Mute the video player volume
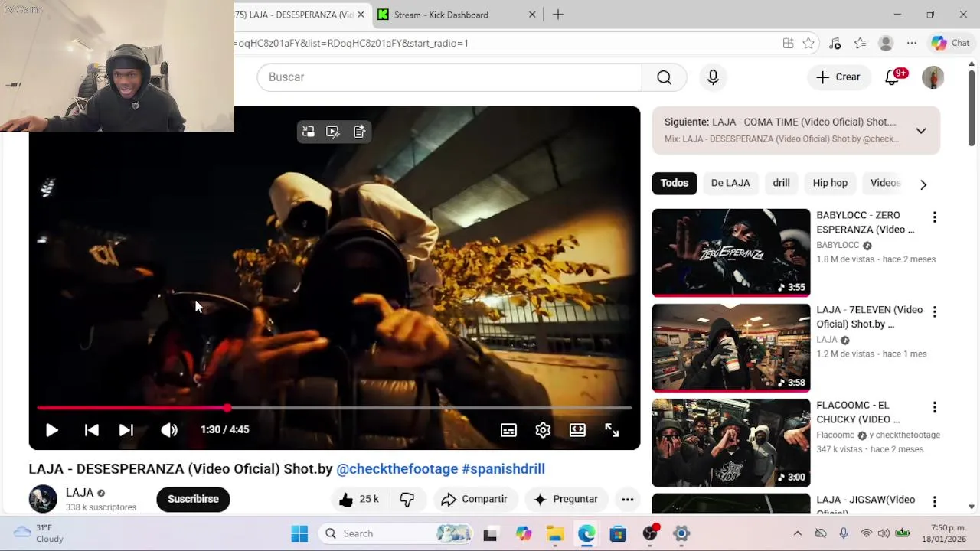This screenshot has height=551, width=980. 169,430
